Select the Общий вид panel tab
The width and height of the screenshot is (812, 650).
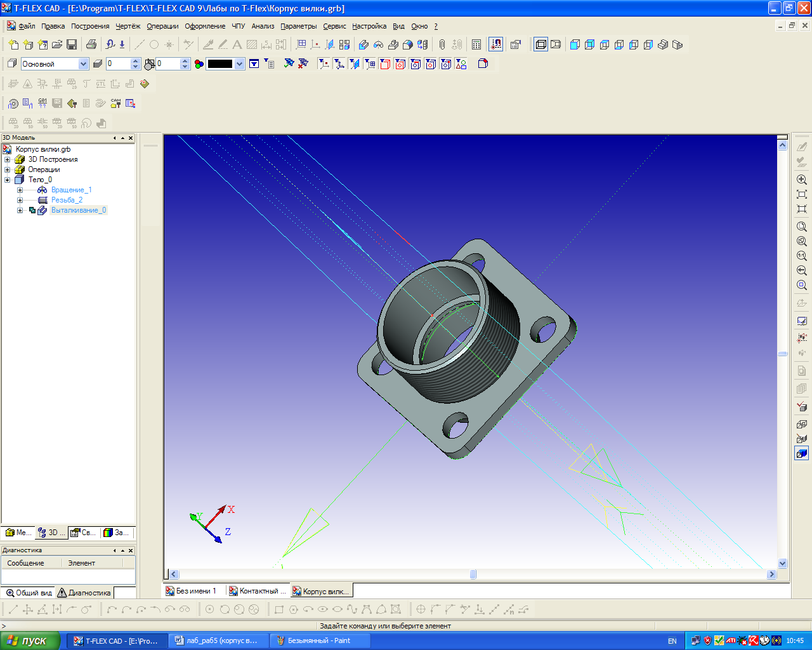(29, 592)
